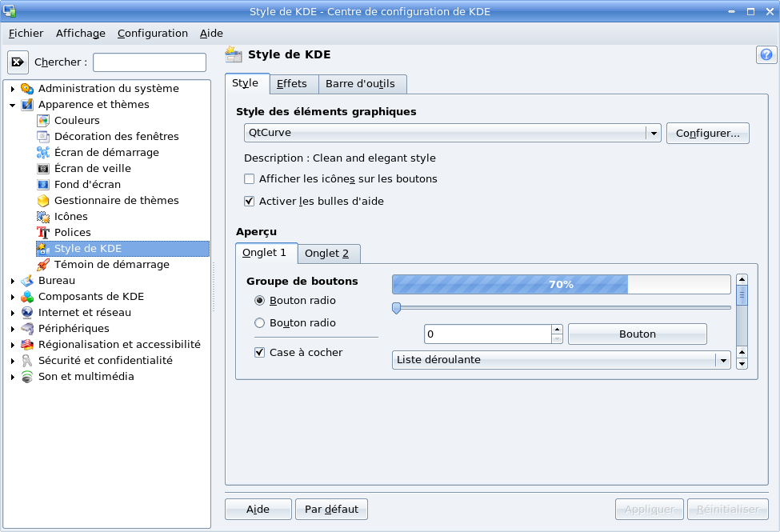Viewport: 780px width, 532px height.
Task: Collapse Apparence et thèmes tree node
Action: pyautogui.click(x=13, y=105)
